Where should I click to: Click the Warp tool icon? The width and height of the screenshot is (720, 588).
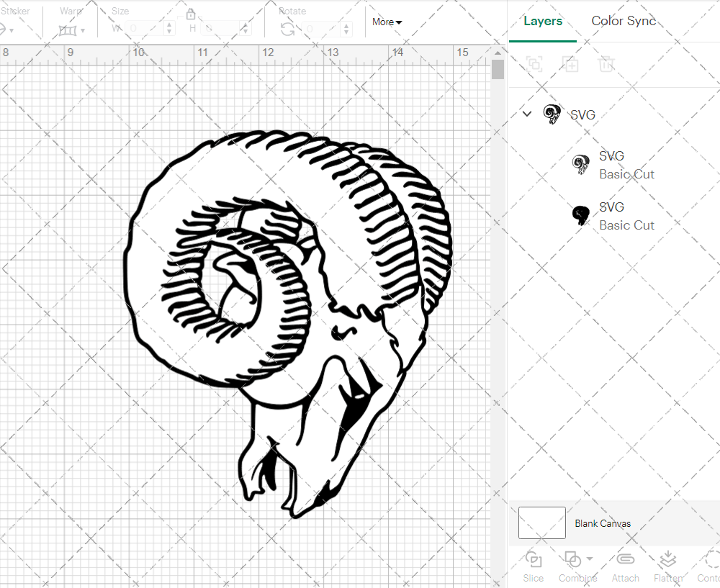point(67,31)
